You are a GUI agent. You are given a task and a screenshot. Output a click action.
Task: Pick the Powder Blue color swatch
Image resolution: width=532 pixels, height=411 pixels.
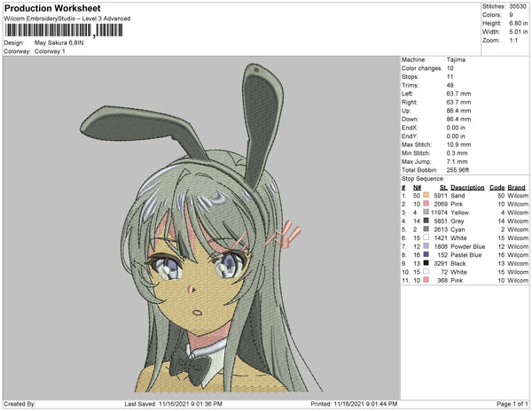coord(426,246)
